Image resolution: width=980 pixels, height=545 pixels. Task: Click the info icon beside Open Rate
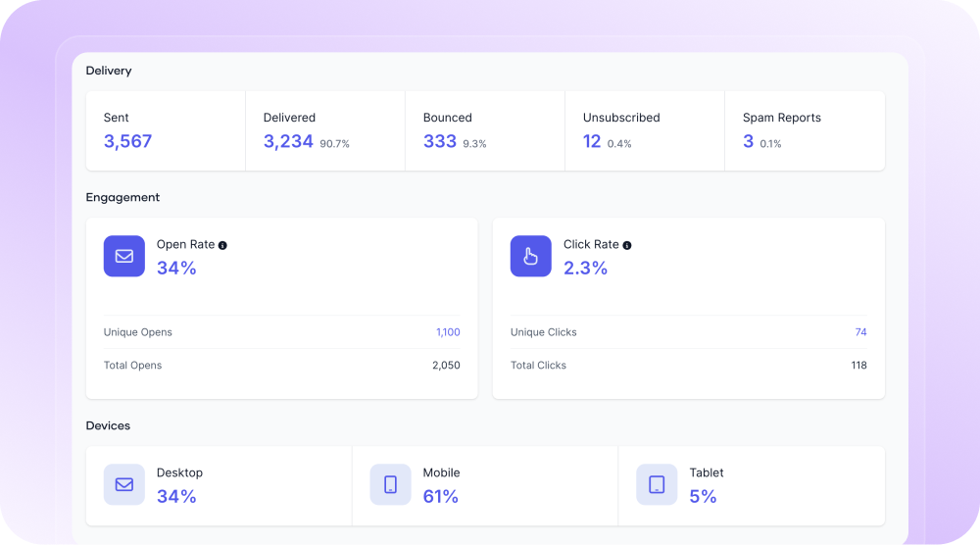(x=222, y=246)
